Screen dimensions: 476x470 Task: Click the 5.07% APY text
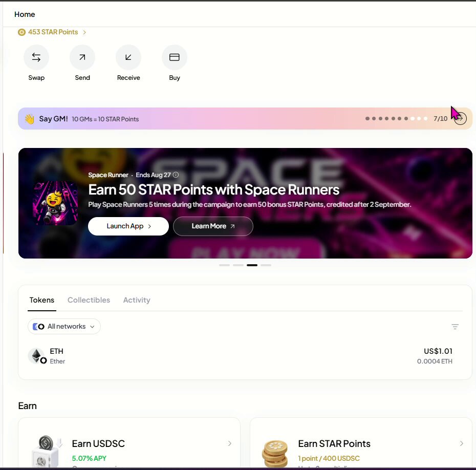[89, 458]
